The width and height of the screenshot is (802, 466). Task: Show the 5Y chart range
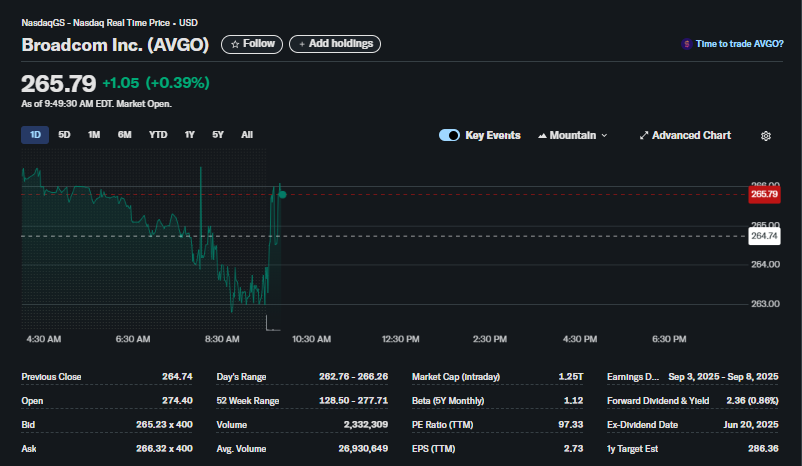point(218,135)
